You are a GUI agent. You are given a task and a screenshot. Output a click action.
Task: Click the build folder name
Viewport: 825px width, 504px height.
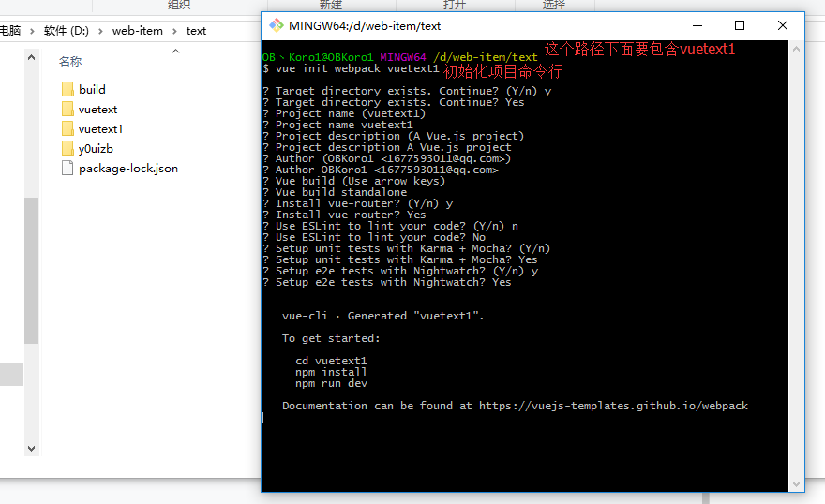click(92, 89)
